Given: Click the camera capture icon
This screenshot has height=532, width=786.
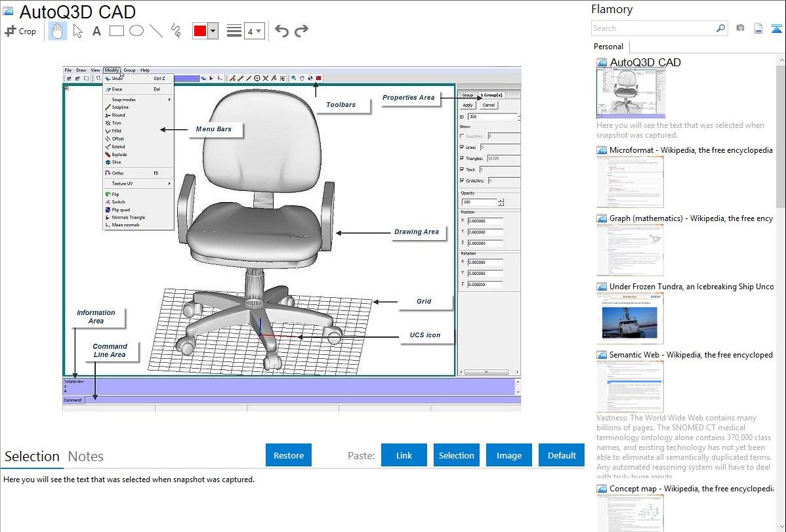Looking at the screenshot, I should [740, 28].
